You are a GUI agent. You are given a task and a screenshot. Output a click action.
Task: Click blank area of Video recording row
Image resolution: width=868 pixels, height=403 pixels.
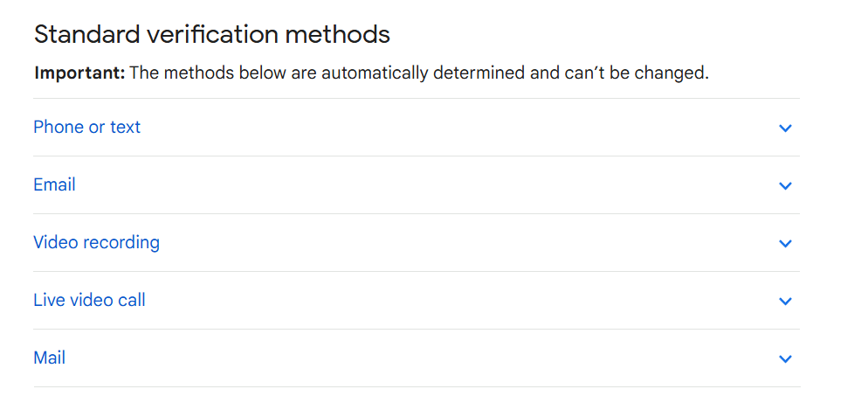pyautogui.click(x=437, y=243)
